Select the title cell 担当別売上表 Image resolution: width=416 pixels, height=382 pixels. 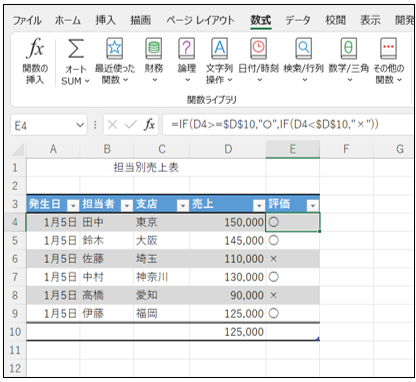point(146,168)
